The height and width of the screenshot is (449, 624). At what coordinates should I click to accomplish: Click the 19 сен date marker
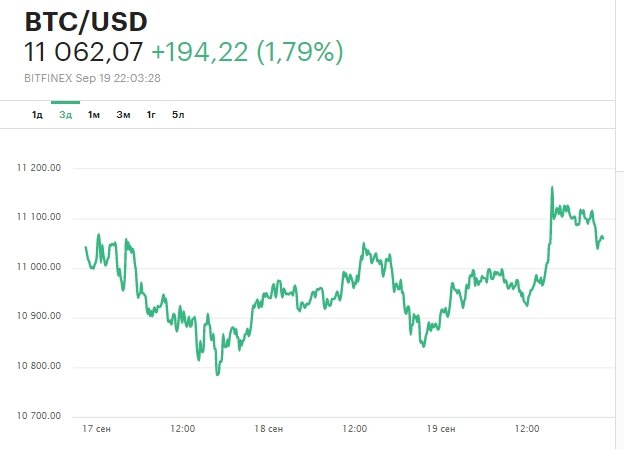click(x=440, y=429)
